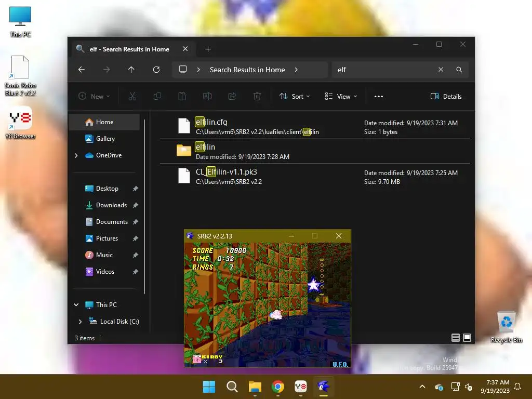Viewport: 532px width, 399px height.
Task: Collapse the This PC tree node
Action: point(76,304)
